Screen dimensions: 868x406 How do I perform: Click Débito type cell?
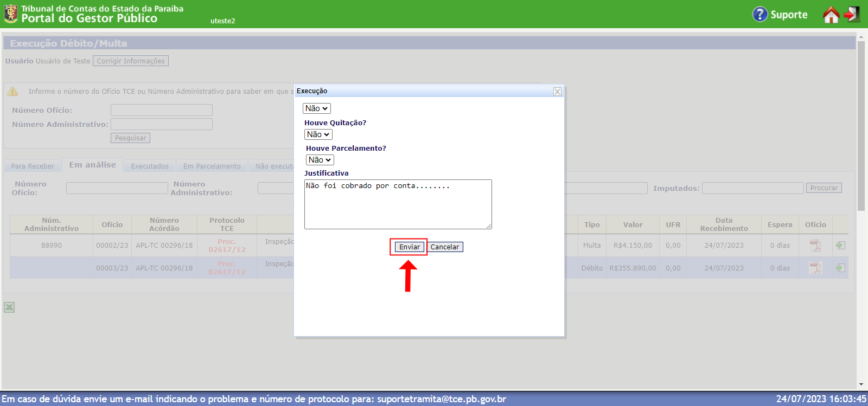(592, 268)
